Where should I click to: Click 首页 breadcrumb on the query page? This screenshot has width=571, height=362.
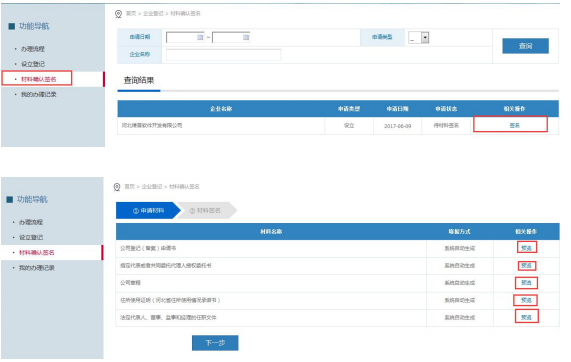(x=131, y=13)
